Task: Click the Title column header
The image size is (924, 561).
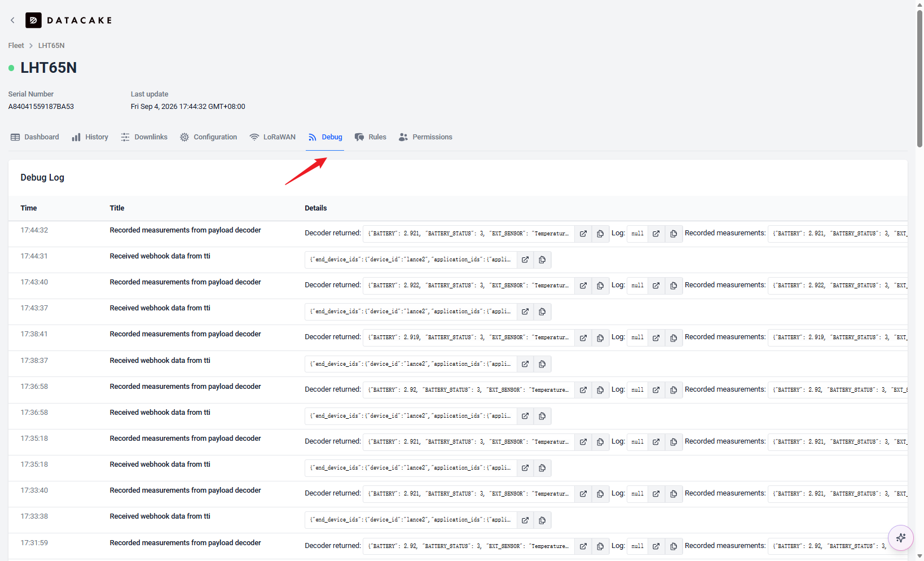Action: click(x=117, y=208)
